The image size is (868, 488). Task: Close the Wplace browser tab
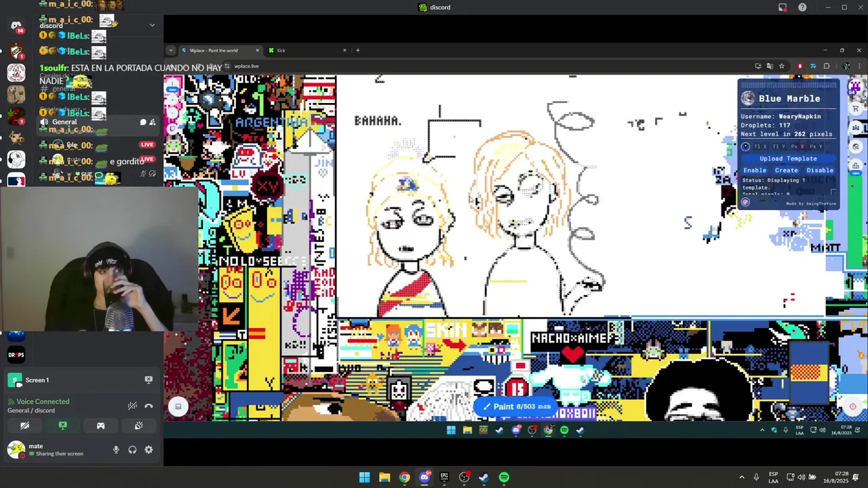257,50
